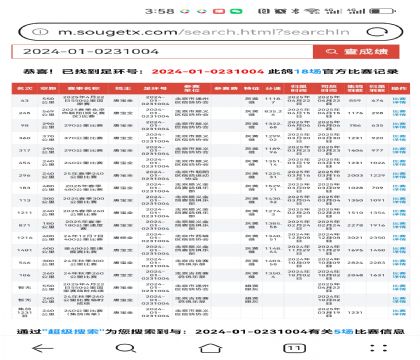Open 比赛详情 link for rank 43 row

pyautogui.click(x=399, y=100)
